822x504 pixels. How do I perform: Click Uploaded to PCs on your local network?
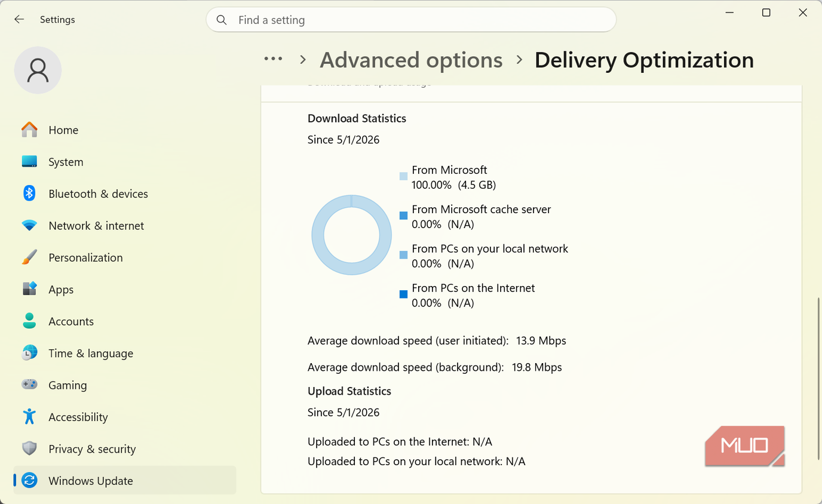tap(416, 462)
